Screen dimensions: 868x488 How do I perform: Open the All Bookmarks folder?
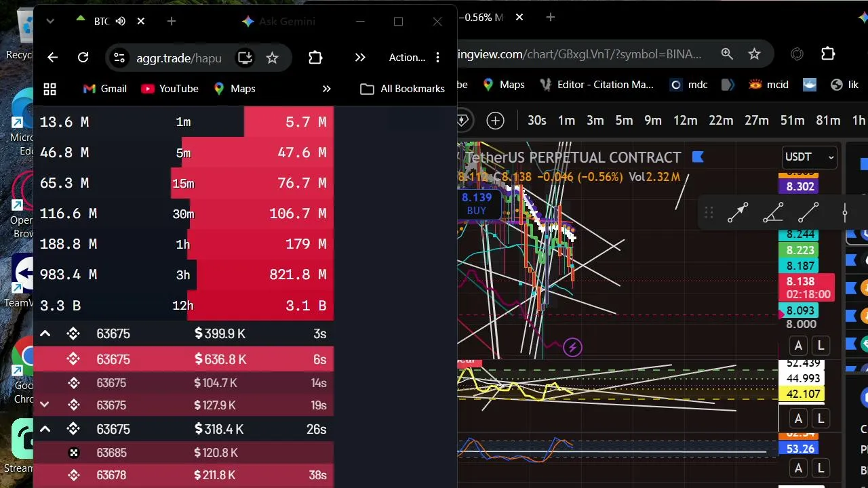click(x=403, y=89)
